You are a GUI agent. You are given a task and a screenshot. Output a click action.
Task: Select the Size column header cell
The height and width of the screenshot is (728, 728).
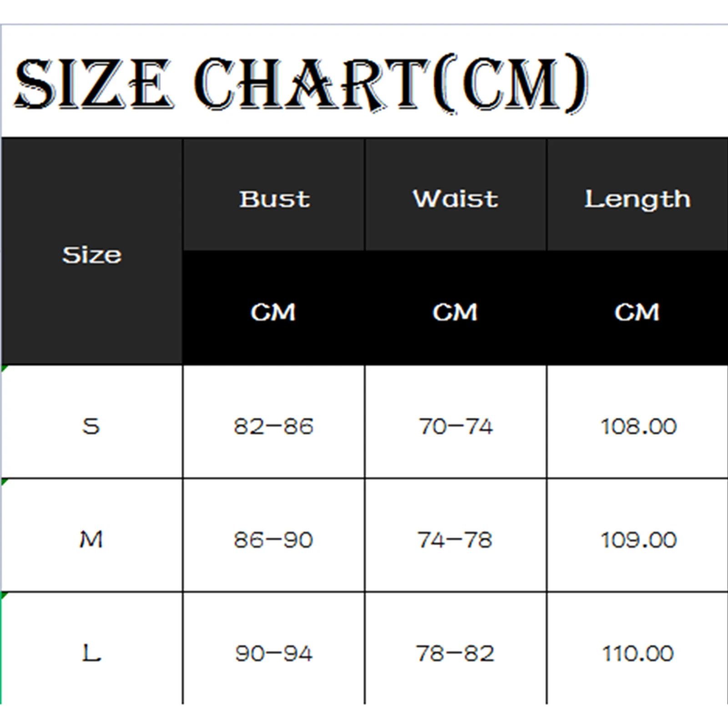coord(92,255)
